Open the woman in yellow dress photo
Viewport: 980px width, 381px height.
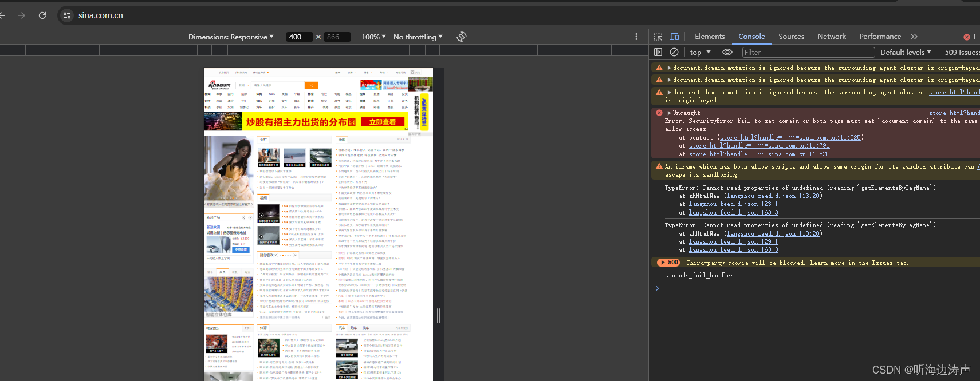pos(229,168)
